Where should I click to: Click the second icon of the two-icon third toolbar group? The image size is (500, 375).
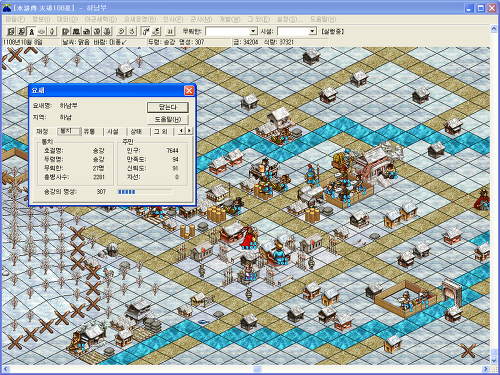pos(132,31)
